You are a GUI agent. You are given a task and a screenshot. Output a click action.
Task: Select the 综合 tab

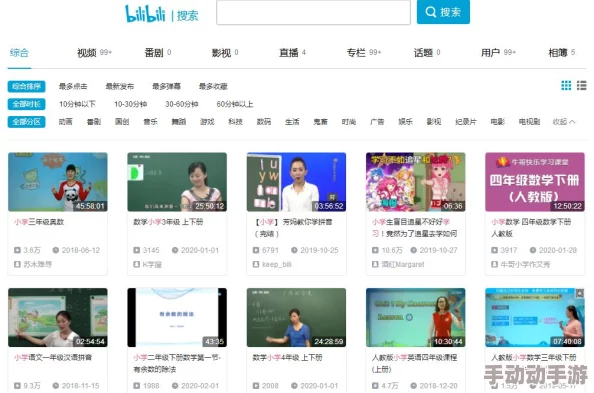pyautogui.click(x=19, y=53)
